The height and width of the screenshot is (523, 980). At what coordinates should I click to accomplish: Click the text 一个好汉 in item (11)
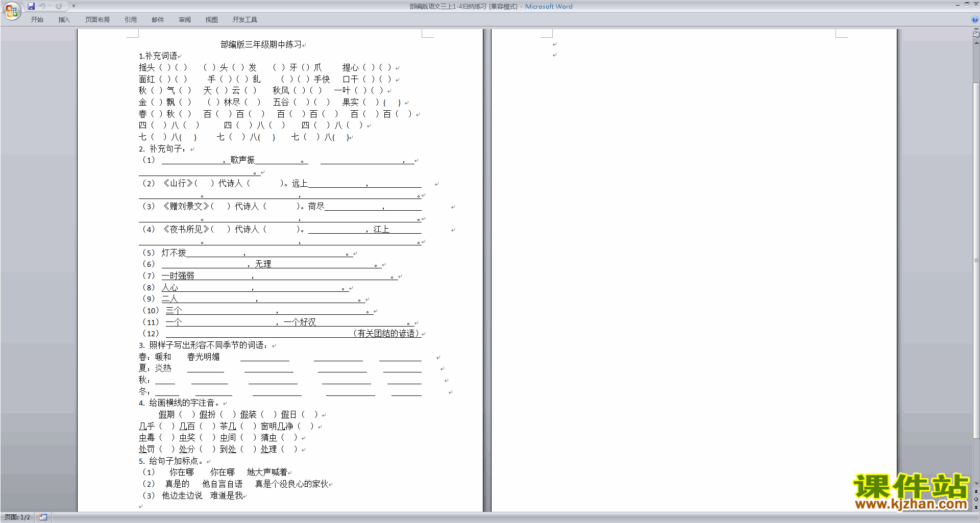pyautogui.click(x=300, y=322)
